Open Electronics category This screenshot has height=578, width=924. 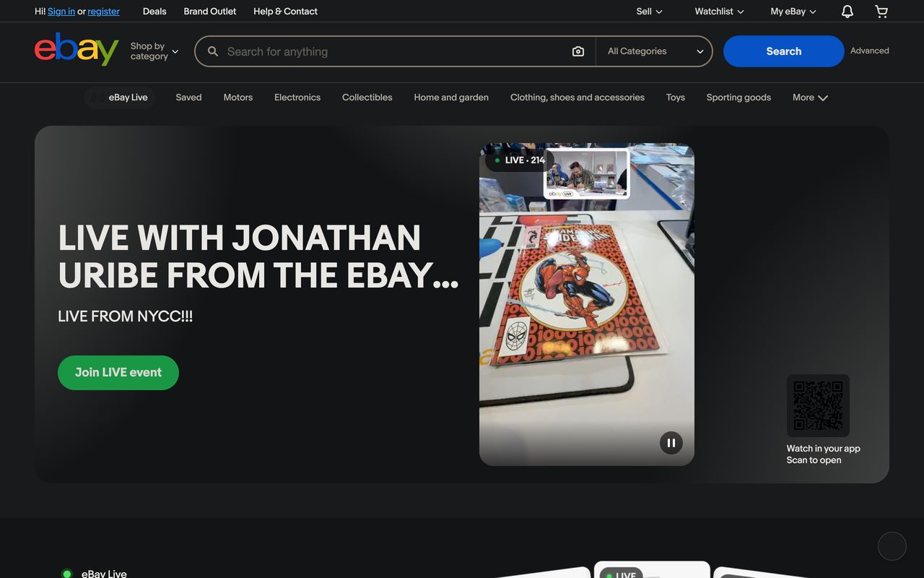coord(297,98)
